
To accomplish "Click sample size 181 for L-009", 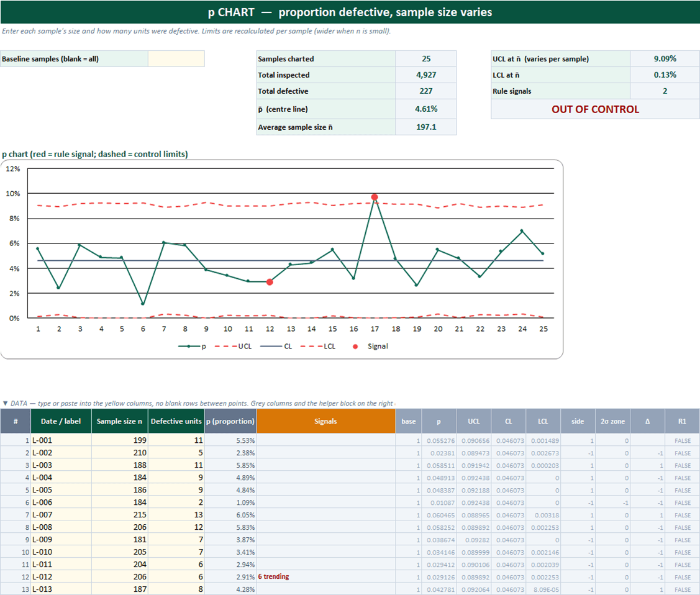I will point(119,540).
